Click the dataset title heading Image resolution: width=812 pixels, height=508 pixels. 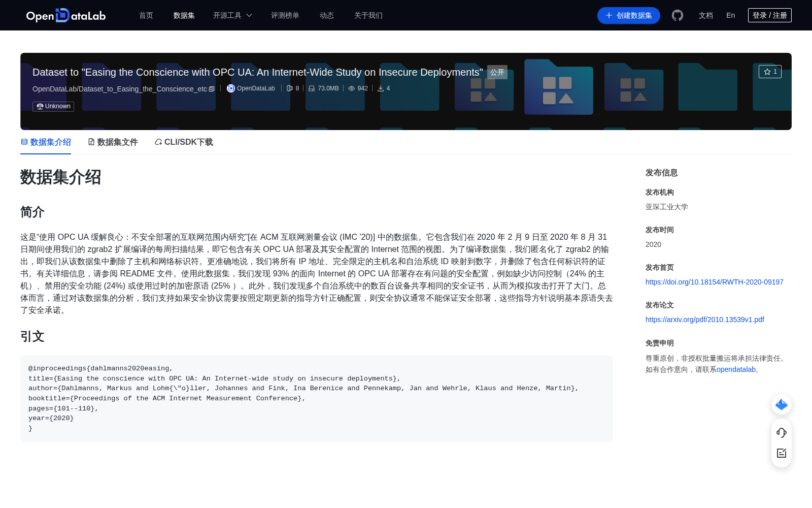pos(258,72)
